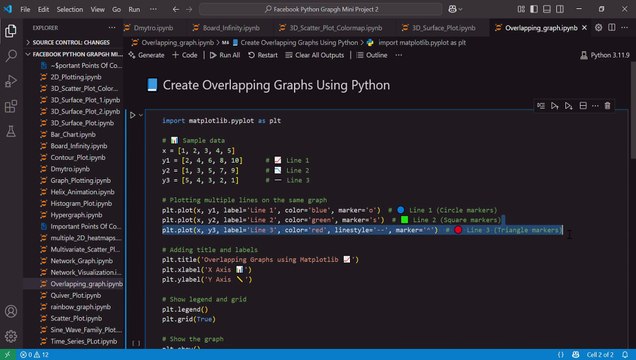Restart the kernel
The height and width of the screenshot is (360, 636).
(262, 55)
